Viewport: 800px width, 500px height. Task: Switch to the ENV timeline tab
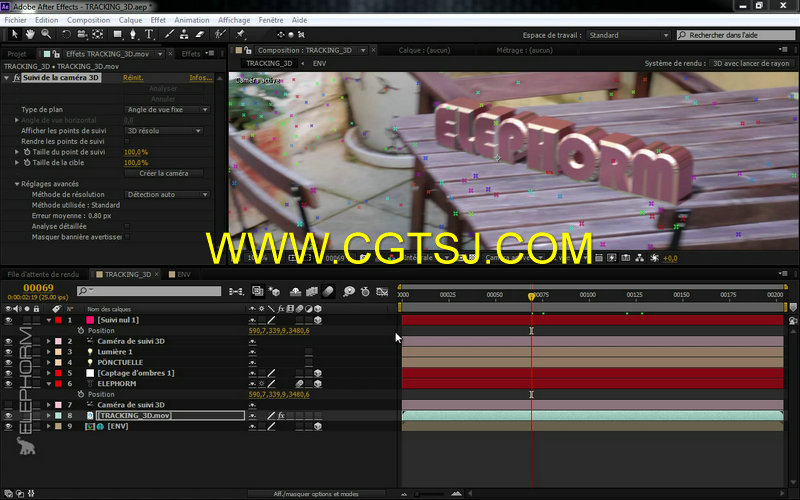(x=180, y=274)
